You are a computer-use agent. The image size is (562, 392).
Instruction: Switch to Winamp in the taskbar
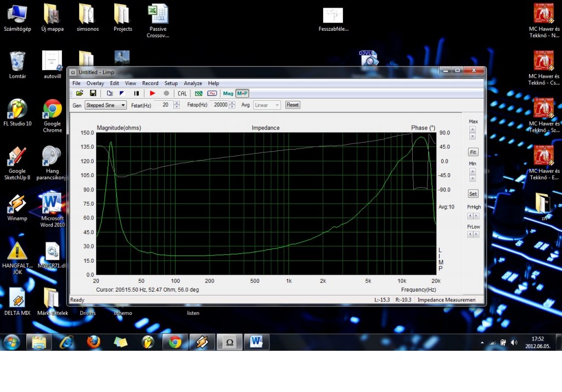click(202, 342)
